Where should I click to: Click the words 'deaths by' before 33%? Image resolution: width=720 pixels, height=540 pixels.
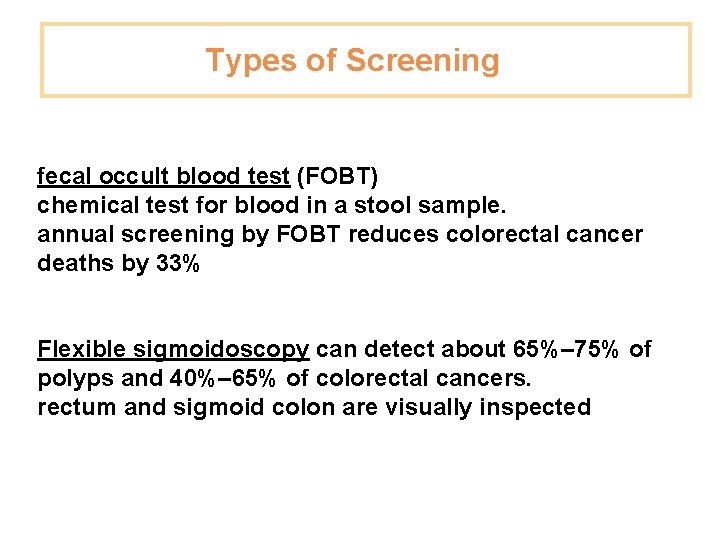tap(93, 264)
